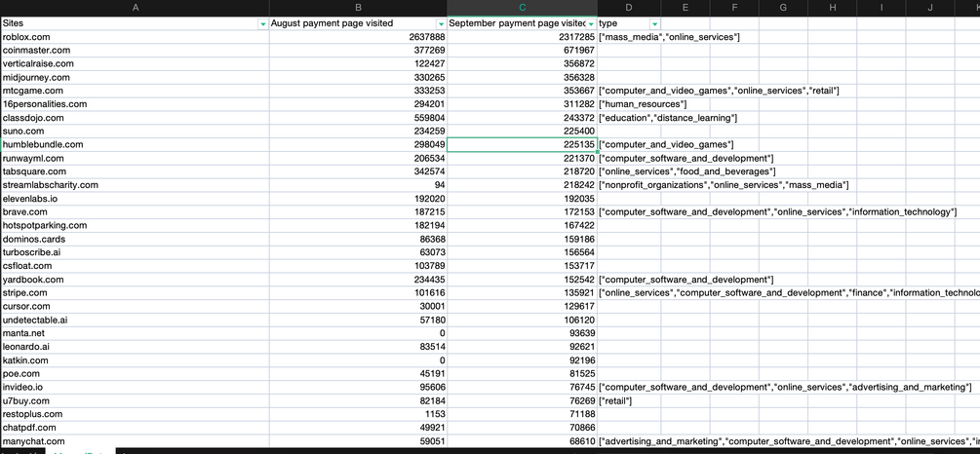Click the yardbook.com cell

tap(135, 280)
